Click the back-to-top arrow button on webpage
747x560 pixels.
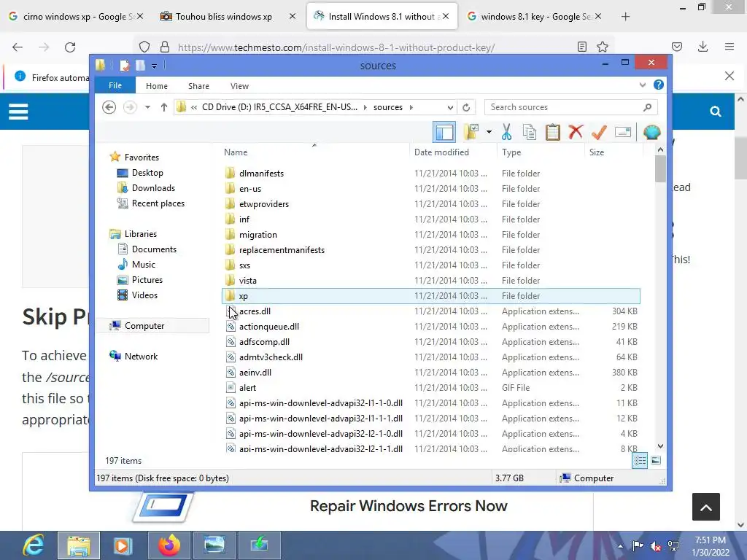pyautogui.click(x=706, y=507)
